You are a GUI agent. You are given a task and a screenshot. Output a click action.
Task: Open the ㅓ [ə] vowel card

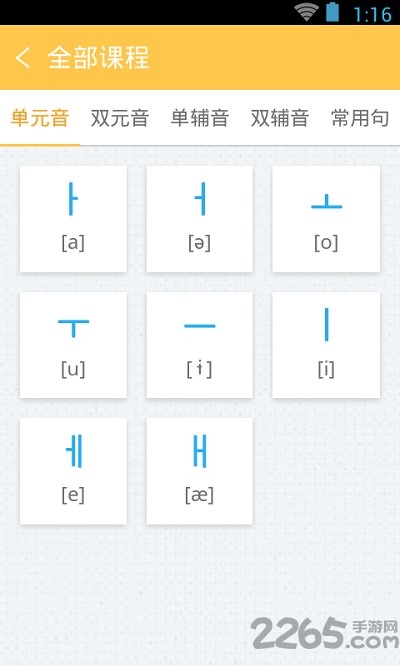[199, 219]
